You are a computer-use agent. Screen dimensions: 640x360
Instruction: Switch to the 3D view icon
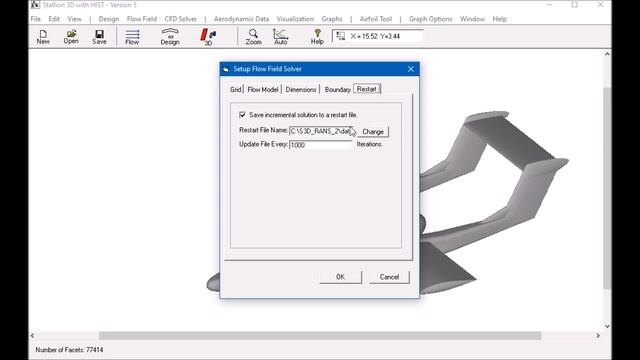tap(208, 37)
